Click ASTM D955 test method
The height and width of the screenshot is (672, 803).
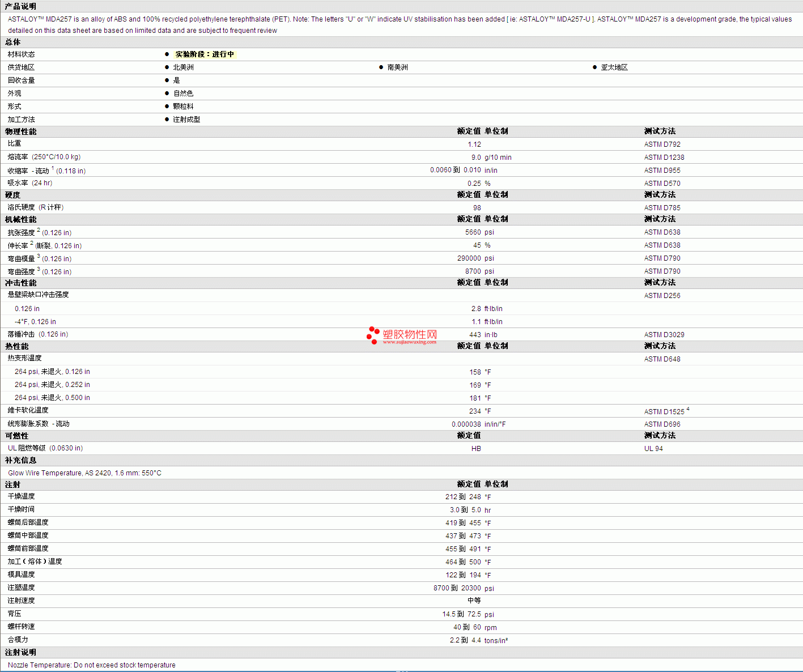coord(662,171)
